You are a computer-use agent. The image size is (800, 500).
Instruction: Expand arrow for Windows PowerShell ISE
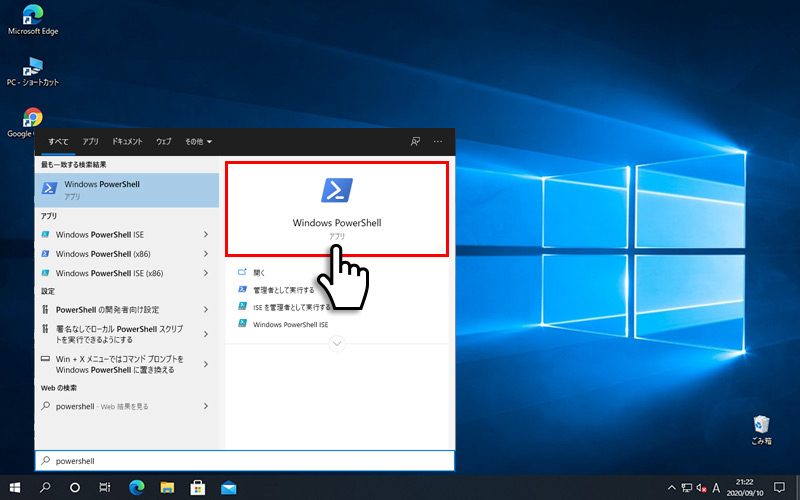tap(206, 235)
